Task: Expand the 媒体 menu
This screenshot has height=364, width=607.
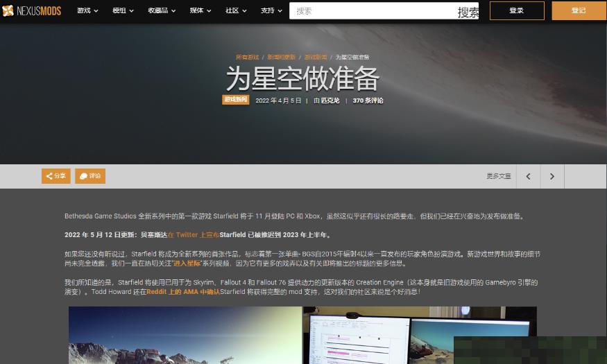Action: [x=200, y=11]
